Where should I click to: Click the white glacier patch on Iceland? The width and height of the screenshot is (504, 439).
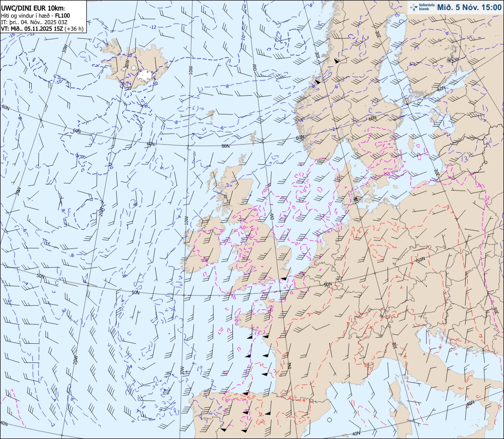point(146,75)
